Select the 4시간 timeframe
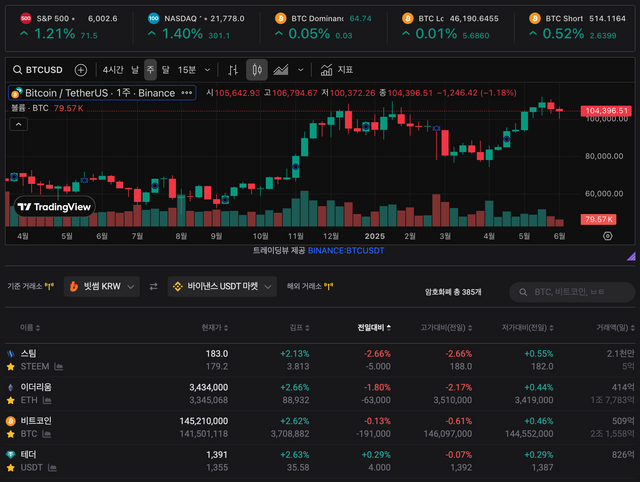640x482 pixels. click(113, 70)
